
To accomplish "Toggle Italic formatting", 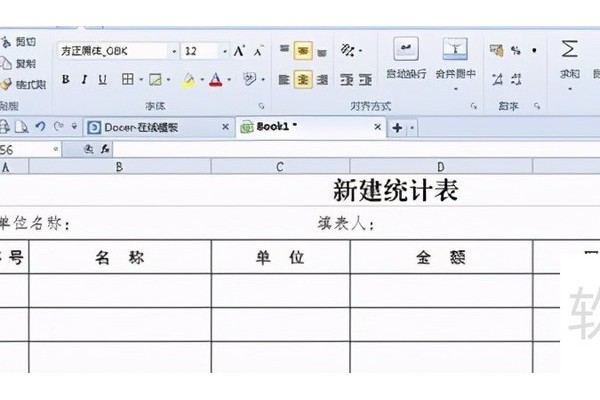I will pyautogui.click(x=84, y=79).
